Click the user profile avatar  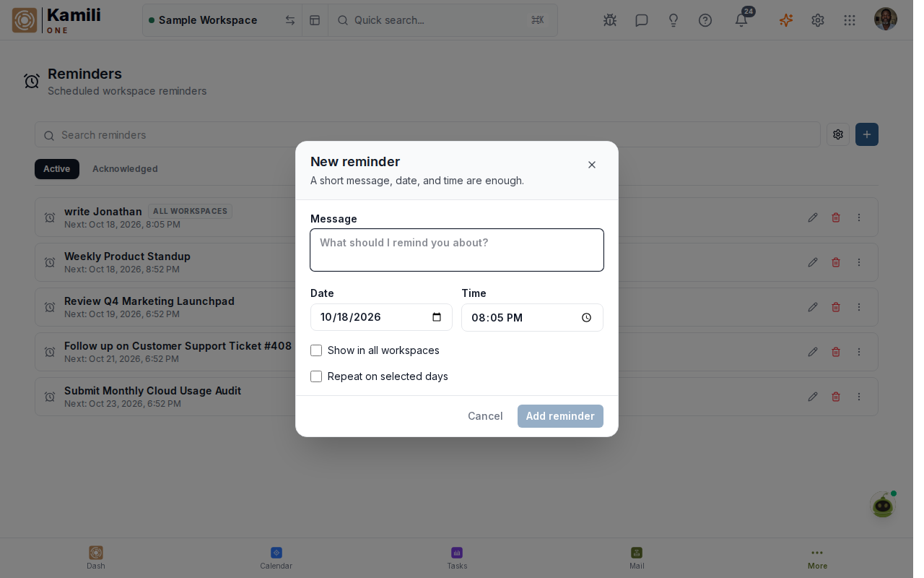(x=886, y=20)
